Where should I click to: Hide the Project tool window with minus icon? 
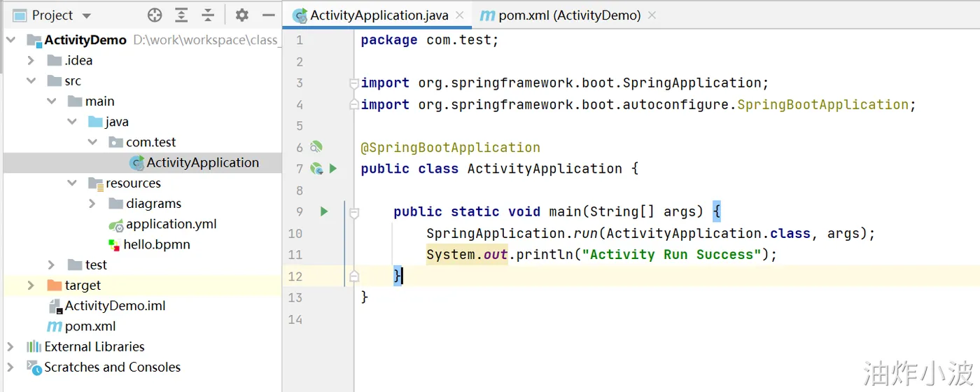pos(268,15)
